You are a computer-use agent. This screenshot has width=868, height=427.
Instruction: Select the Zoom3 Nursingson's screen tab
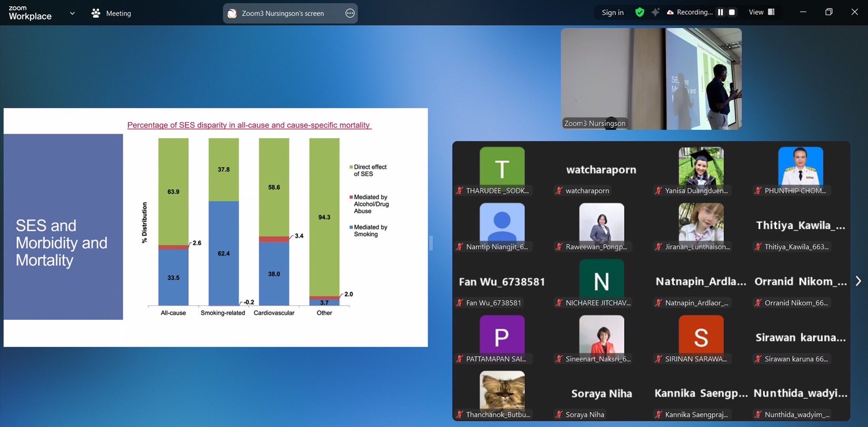point(283,13)
